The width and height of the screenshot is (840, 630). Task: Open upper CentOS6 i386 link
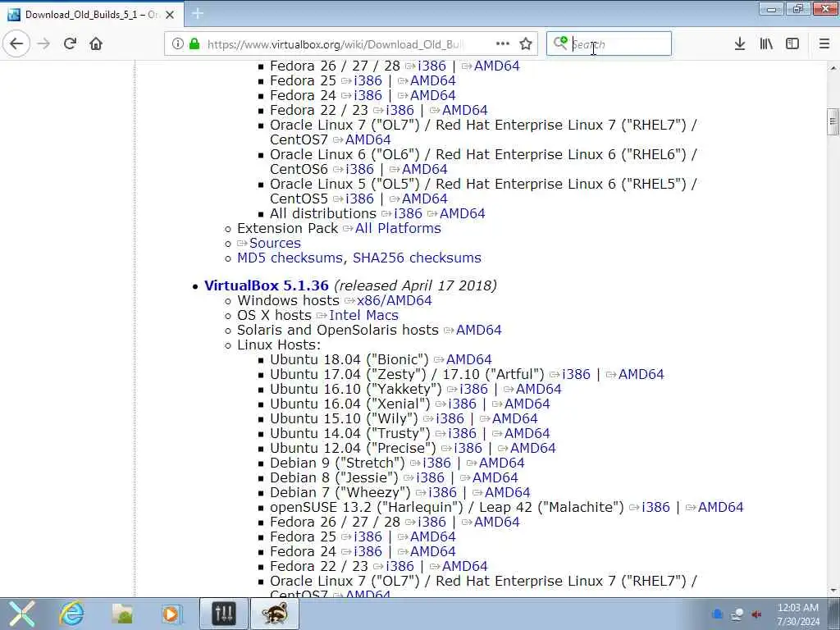tap(359, 169)
